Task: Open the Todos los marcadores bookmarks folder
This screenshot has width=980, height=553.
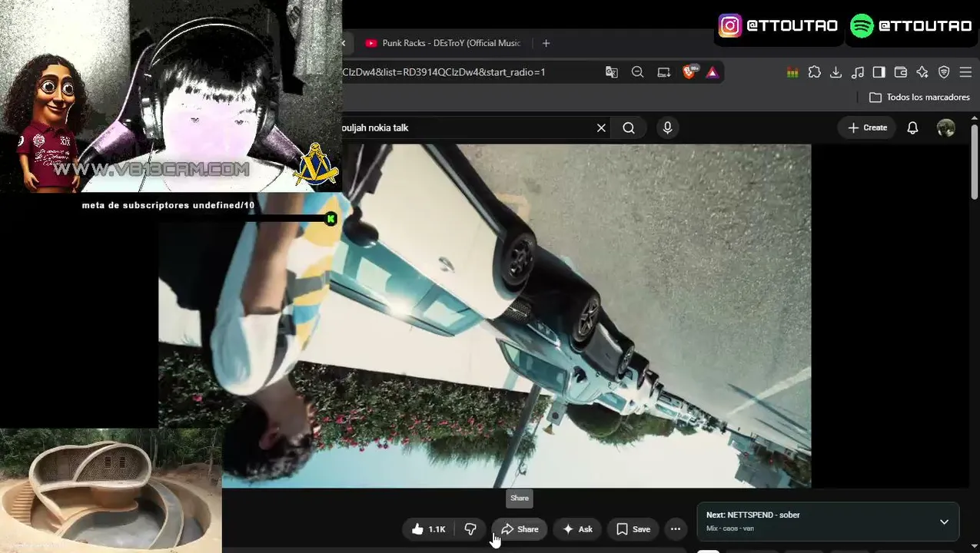Action: pos(919,98)
